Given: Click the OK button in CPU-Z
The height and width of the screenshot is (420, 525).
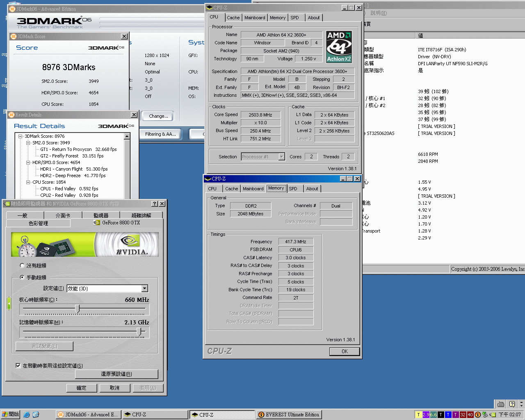Looking at the screenshot, I should [345, 352].
